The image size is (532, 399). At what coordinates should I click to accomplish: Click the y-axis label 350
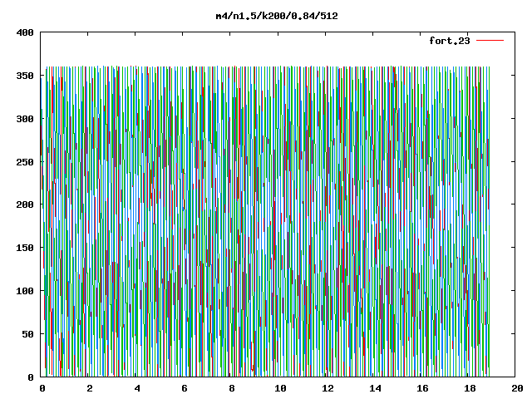[x=25, y=76]
